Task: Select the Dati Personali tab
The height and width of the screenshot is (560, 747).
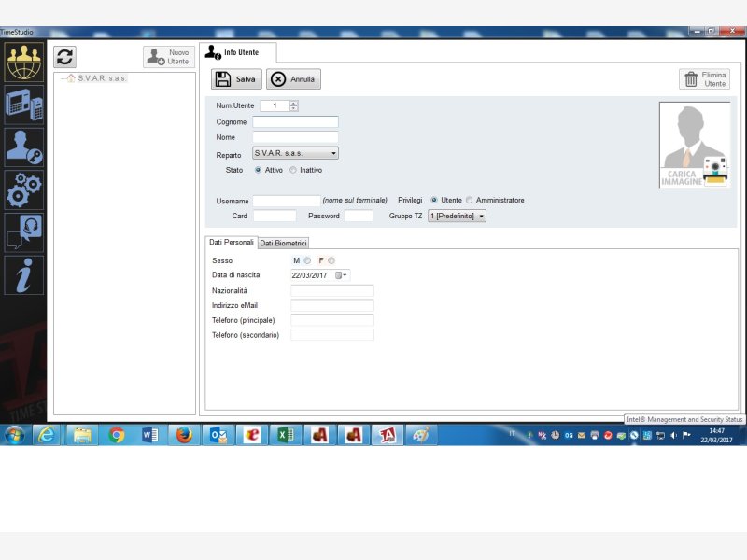Action: click(x=231, y=243)
